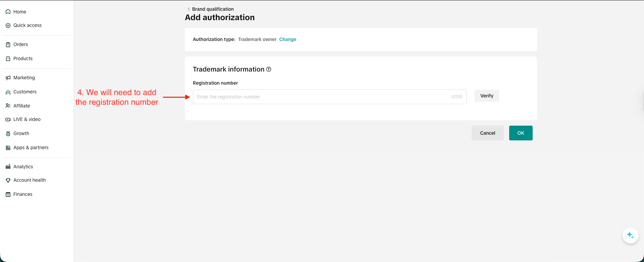Open the Affiliate menu item

coord(21,106)
